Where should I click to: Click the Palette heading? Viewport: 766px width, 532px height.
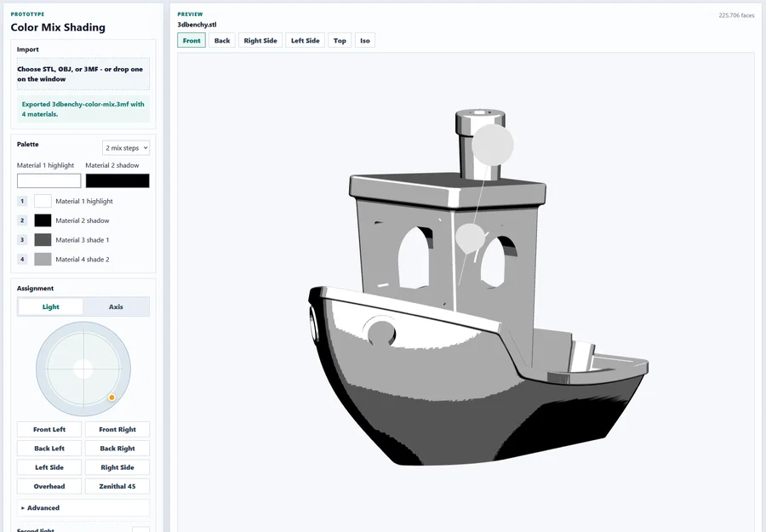pos(28,144)
